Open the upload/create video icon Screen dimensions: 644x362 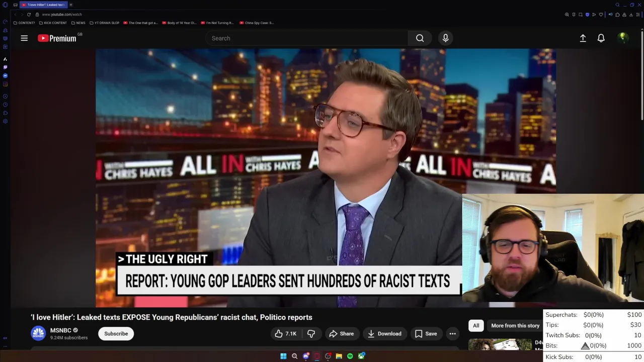coord(583,38)
